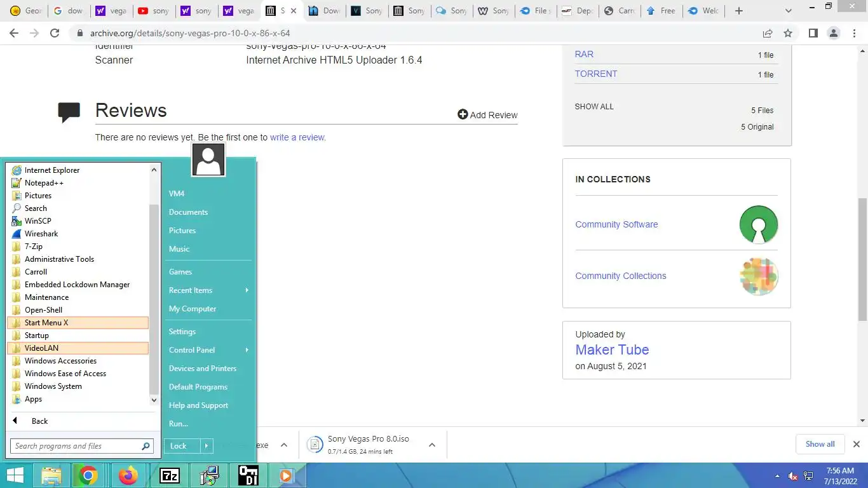Click the user account picture in start menu
Image resolution: width=868 pixels, height=488 pixels.
[x=208, y=159]
